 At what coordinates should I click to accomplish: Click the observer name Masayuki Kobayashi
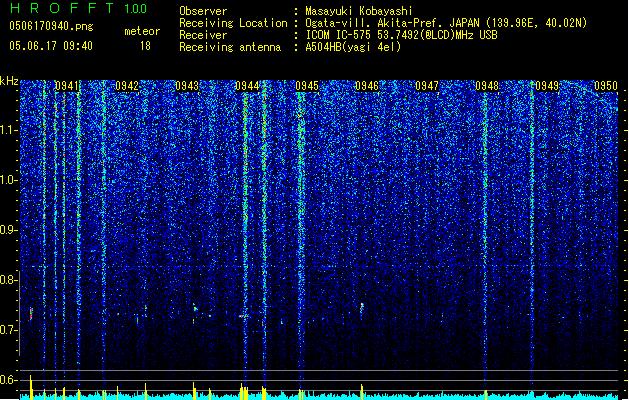(359, 11)
